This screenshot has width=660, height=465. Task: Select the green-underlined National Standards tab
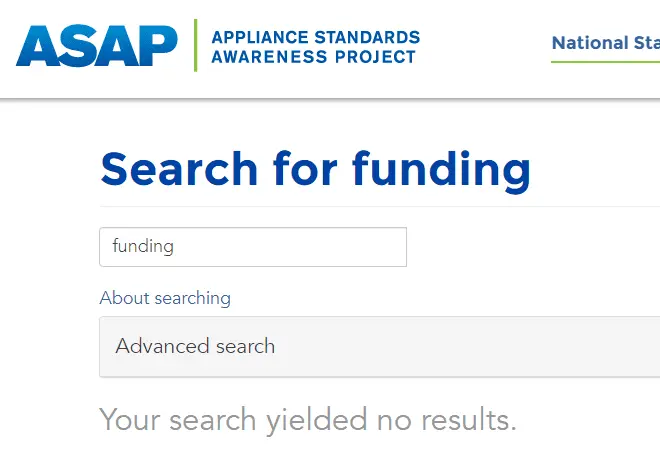pyautogui.click(x=605, y=43)
